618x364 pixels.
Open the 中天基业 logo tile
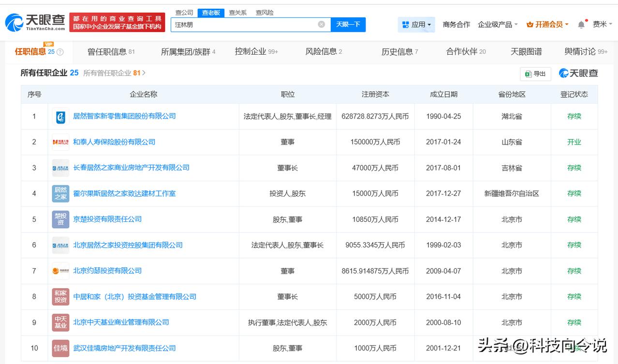click(x=60, y=322)
